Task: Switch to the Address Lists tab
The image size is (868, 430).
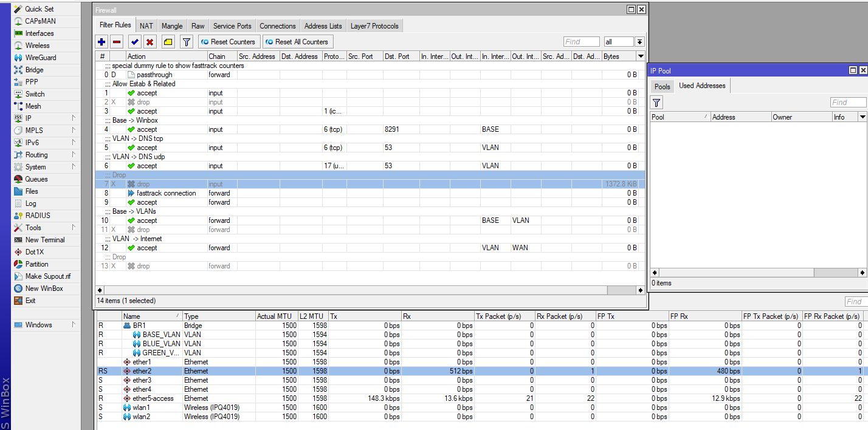Action: (323, 26)
